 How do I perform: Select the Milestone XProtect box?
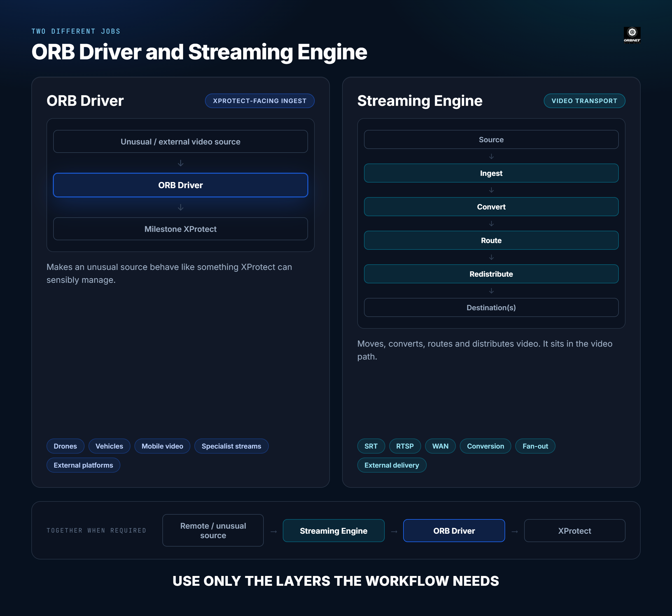(x=180, y=229)
